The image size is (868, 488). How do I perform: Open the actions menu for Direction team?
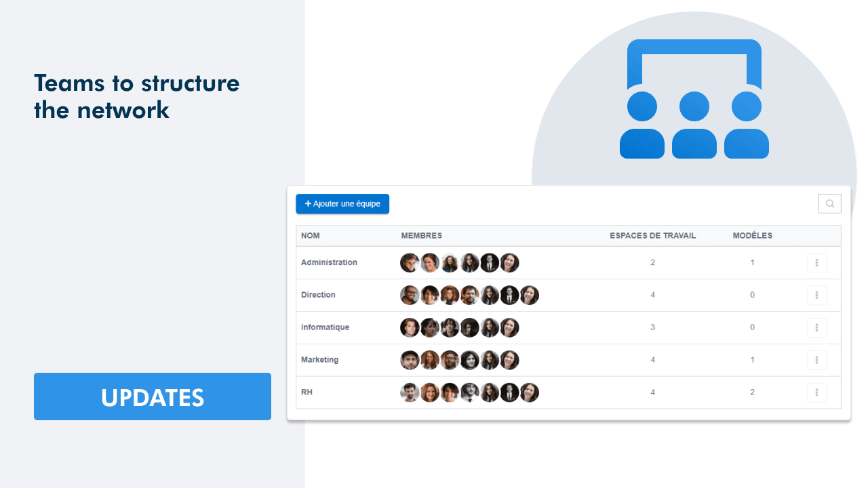(x=816, y=295)
